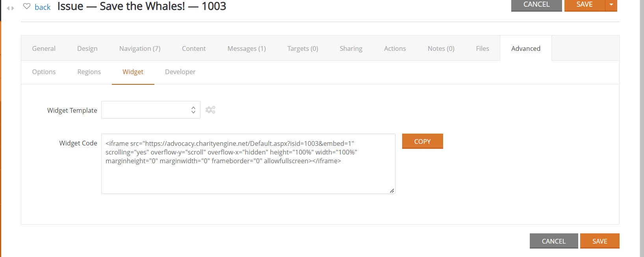This screenshot has width=644, height=257.
Task: Click the top Save button
Action: [x=585, y=5]
